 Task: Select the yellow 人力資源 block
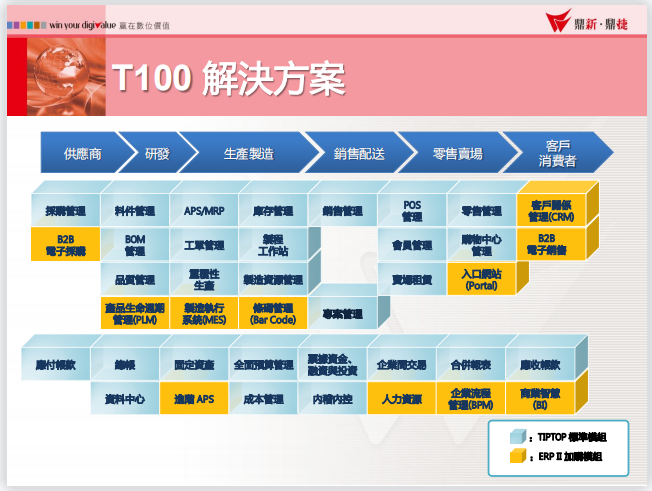tap(402, 398)
